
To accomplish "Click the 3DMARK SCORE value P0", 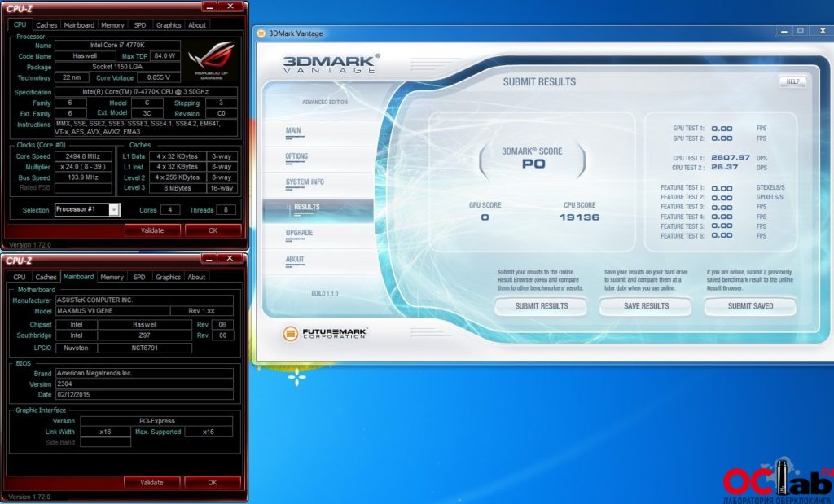I will pyautogui.click(x=533, y=164).
